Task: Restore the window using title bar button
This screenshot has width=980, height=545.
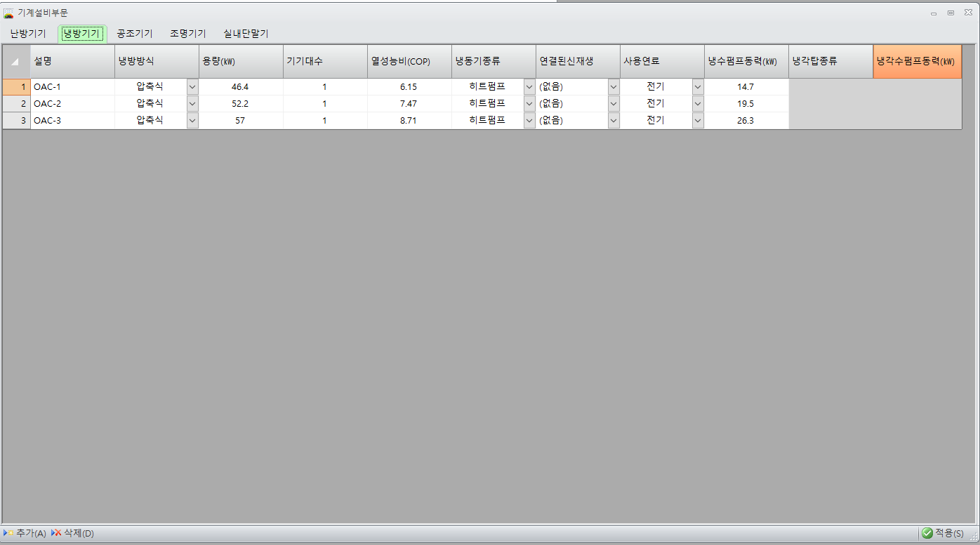Action: 951,13
